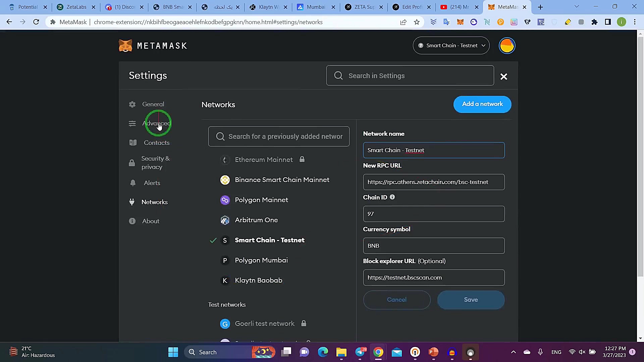Open the weather widget in taskbar
Viewport: 644px width, 362px height.
[32, 352]
